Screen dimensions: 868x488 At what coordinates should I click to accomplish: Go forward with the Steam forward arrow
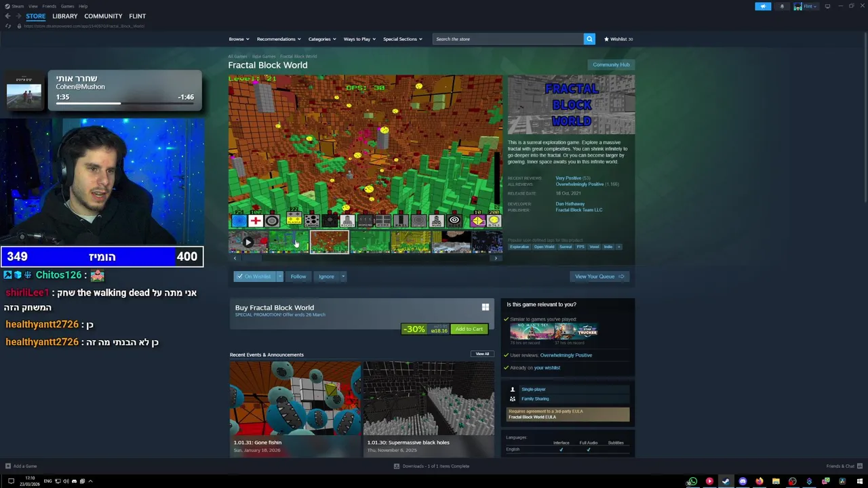pos(18,16)
